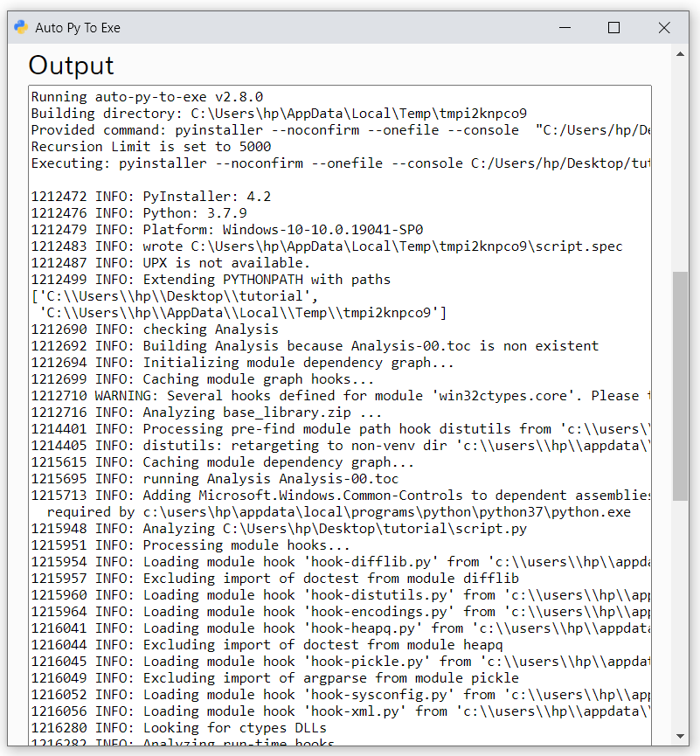
Task: Minimize the Auto Py To Exe window
Action: (565, 28)
